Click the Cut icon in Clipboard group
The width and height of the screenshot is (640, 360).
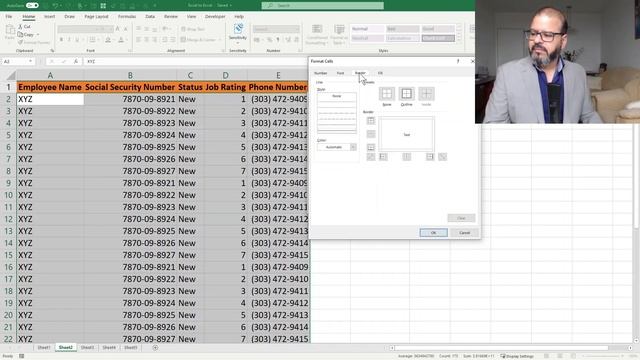[x=20, y=27]
